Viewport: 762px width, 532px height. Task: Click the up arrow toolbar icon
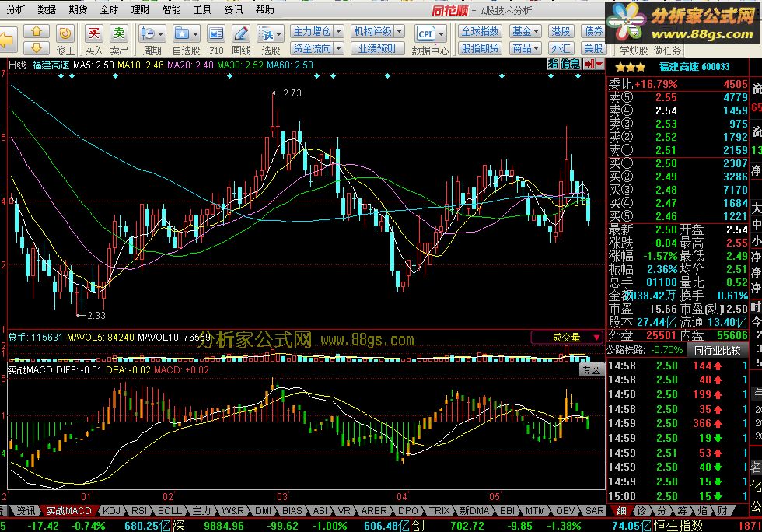[37, 32]
